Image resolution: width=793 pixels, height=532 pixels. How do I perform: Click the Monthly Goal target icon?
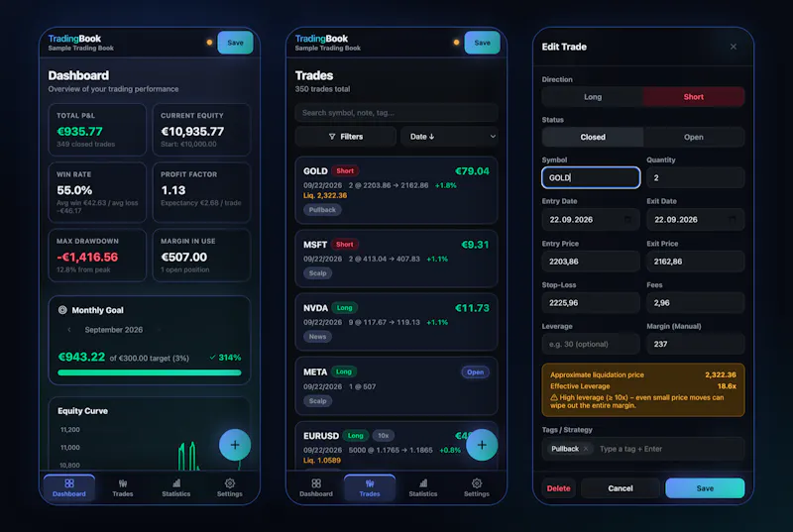pyautogui.click(x=62, y=310)
